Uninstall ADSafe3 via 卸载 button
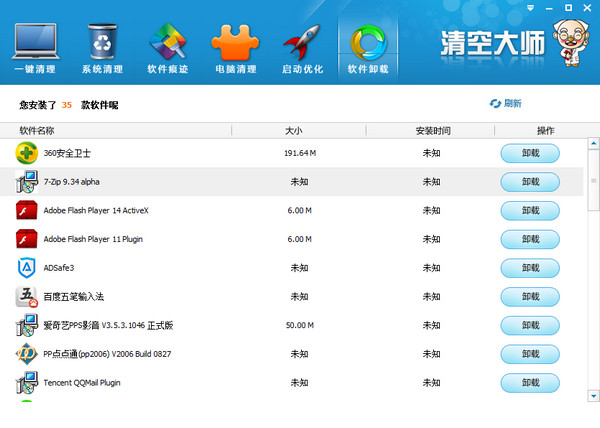The width and height of the screenshot is (600, 428). coord(530,268)
